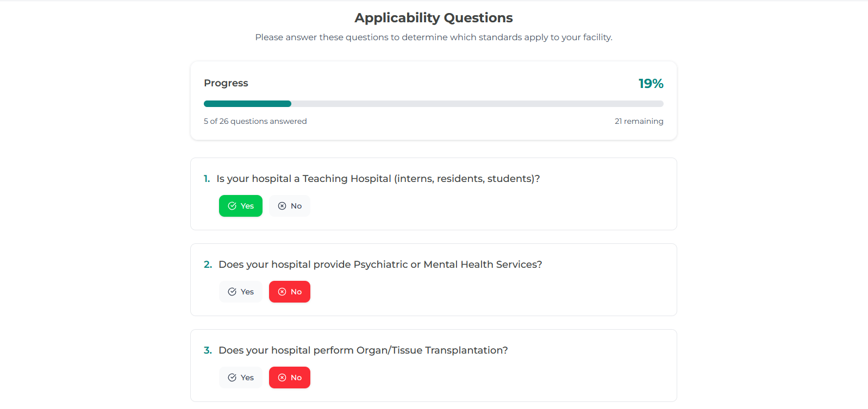This screenshot has width=868, height=409.
Task: Click the X-circle icon on Psychiatric question's No
Action: [282, 292]
